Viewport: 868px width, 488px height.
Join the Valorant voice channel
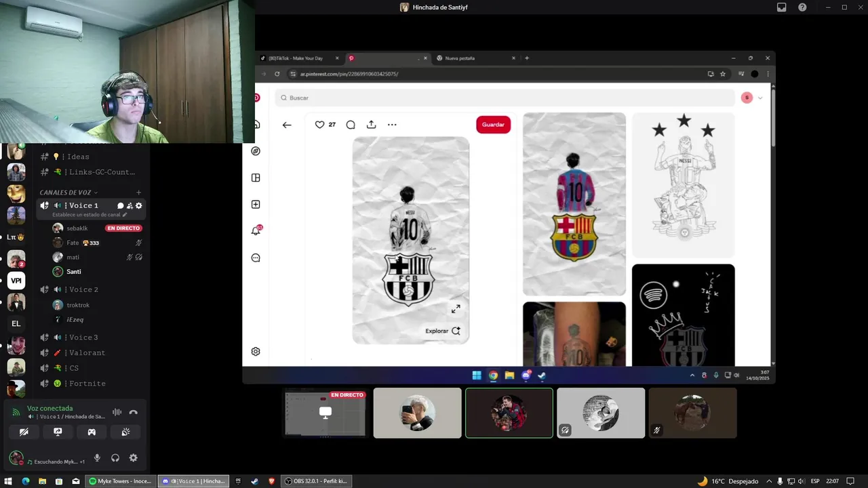(x=90, y=352)
